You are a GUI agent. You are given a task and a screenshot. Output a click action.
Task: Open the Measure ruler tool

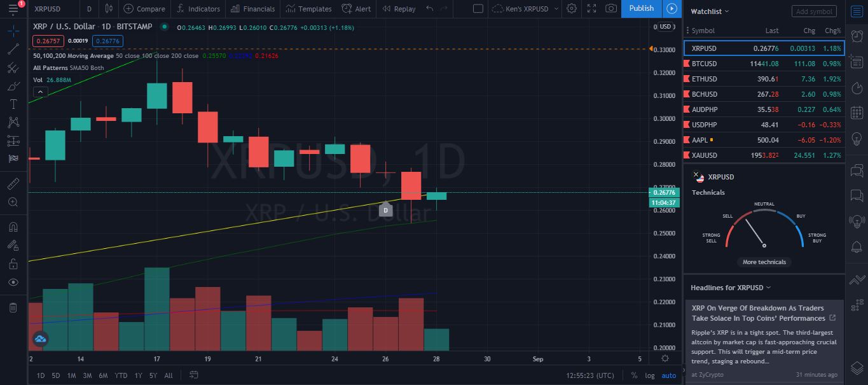(x=13, y=184)
